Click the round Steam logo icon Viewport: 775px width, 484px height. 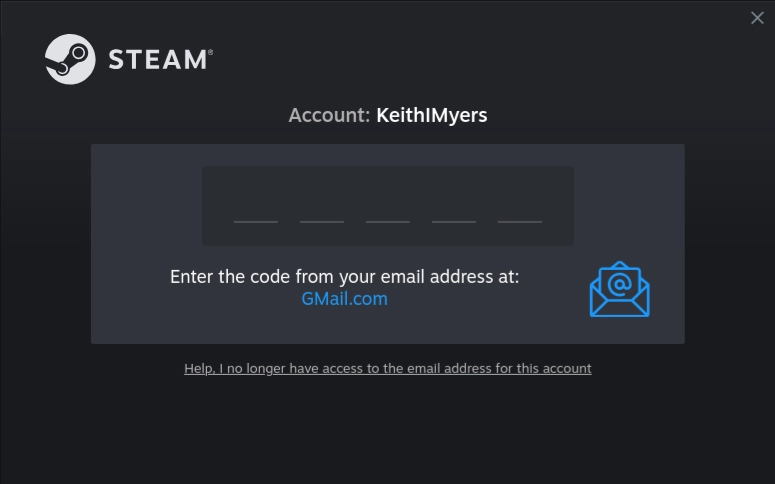(x=70, y=59)
